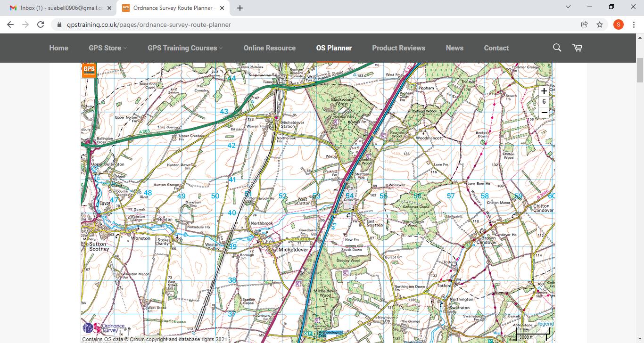View the site security padlock info
Screen dimensions: 644x343
[59, 24]
